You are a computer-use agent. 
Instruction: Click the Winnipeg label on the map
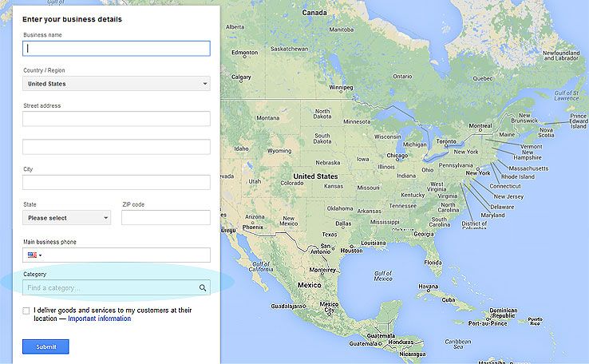click(342, 88)
